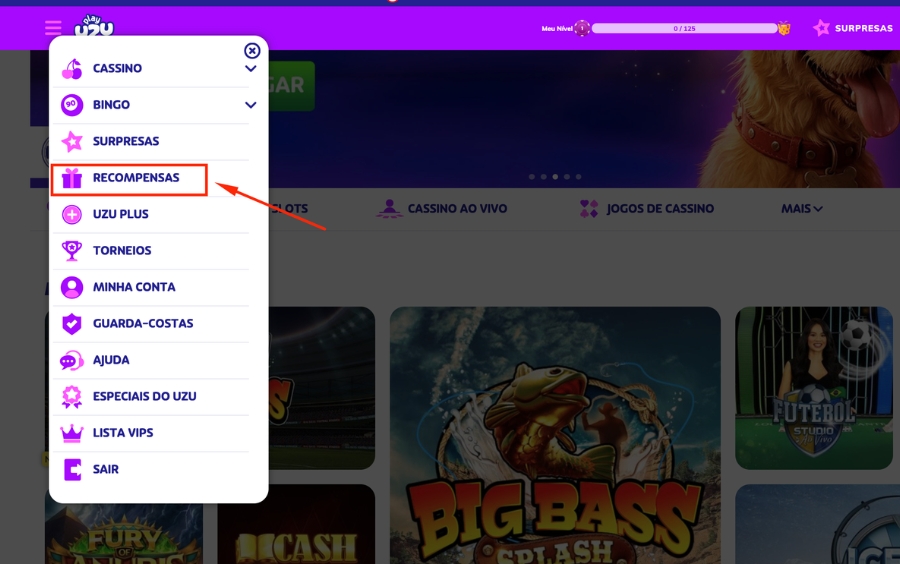Select the first banner carousel dot

pyautogui.click(x=532, y=177)
